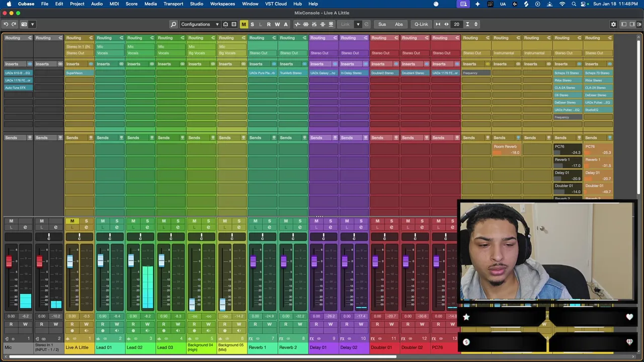This screenshot has width=644, height=362.
Task: Click the Q-Link button
Action: [421, 24]
